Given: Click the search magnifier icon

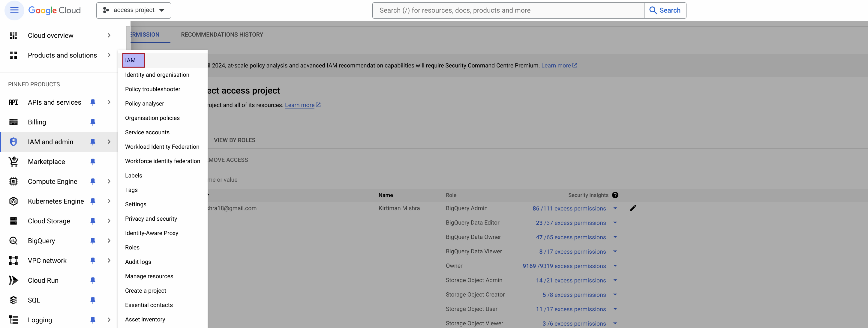Looking at the screenshot, I should click(653, 10).
